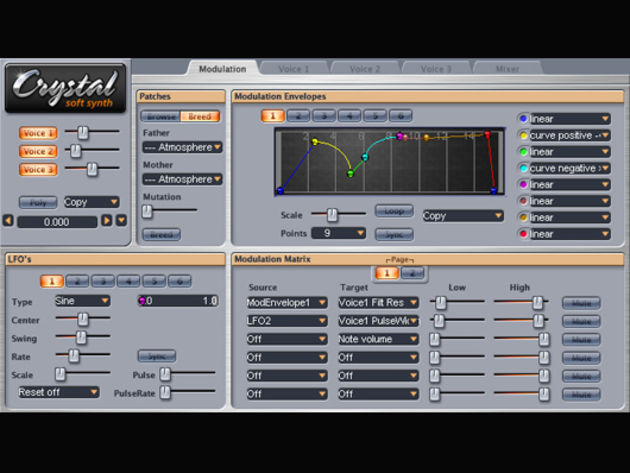Open the Father patch dropdown
The width and height of the screenshot is (630, 473).
182,147
